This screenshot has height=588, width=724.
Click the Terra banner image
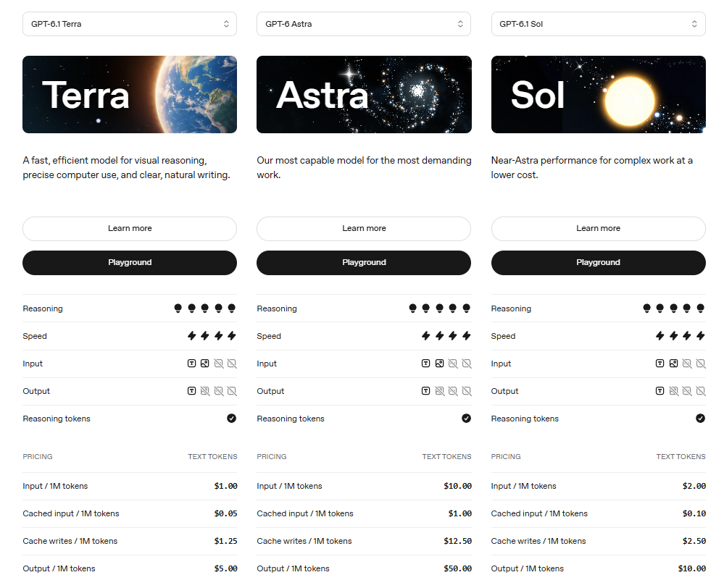130,95
